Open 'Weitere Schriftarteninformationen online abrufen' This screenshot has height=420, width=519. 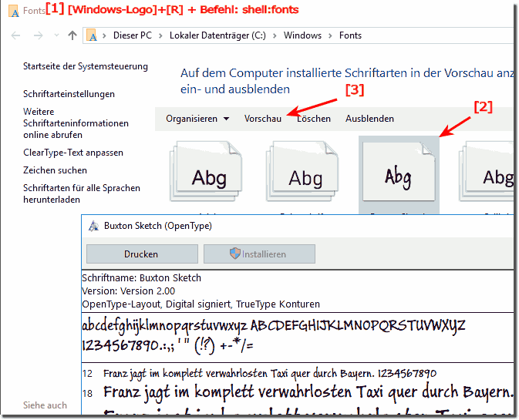76,123
